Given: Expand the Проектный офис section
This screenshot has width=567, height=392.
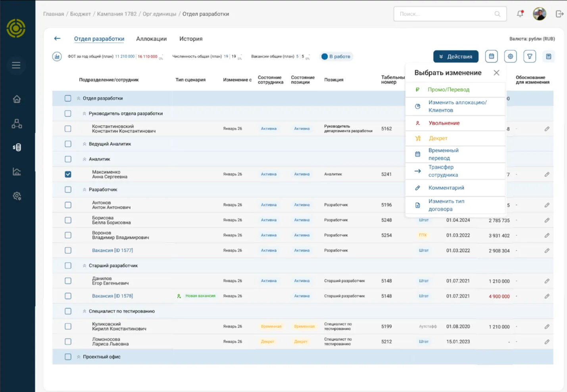Looking at the screenshot, I should [x=79, y=357].
